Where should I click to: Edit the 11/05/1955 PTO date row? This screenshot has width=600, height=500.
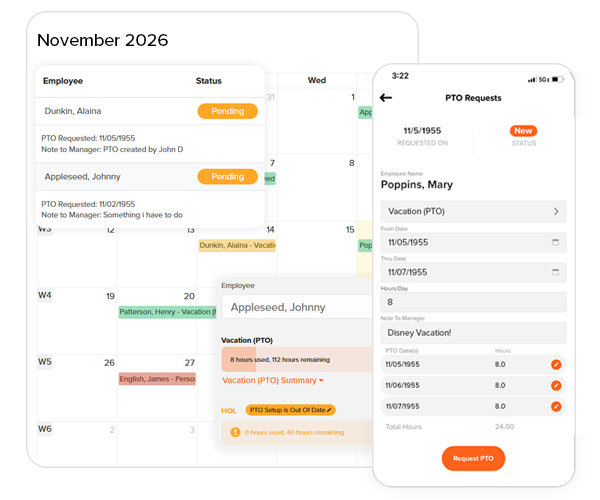556,365
